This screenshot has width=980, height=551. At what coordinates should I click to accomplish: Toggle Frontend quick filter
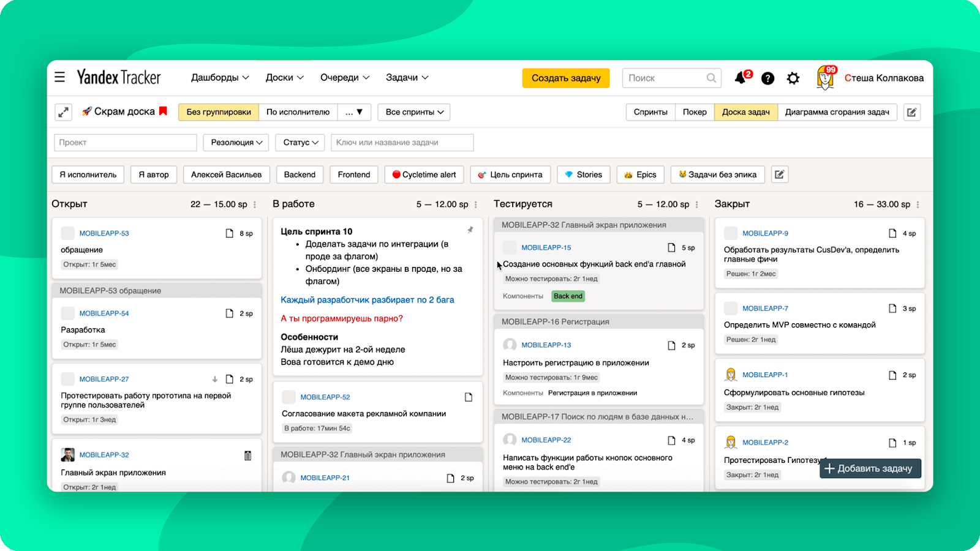coord(354,174)
